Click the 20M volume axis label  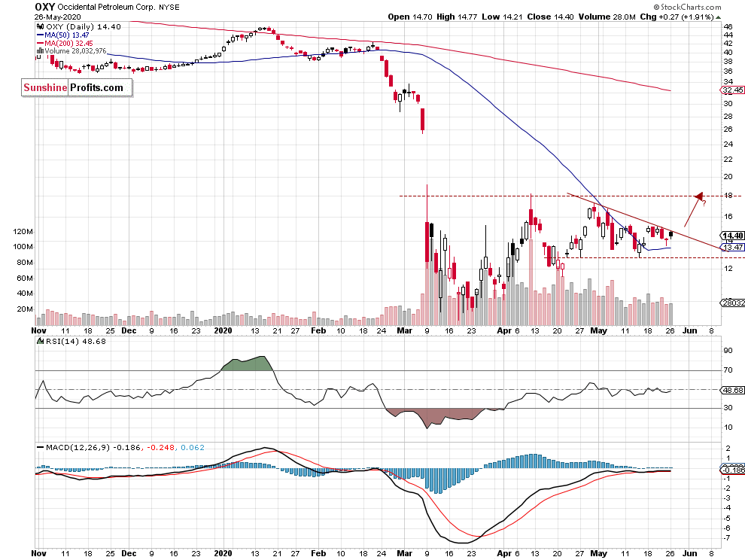(25, 309)
